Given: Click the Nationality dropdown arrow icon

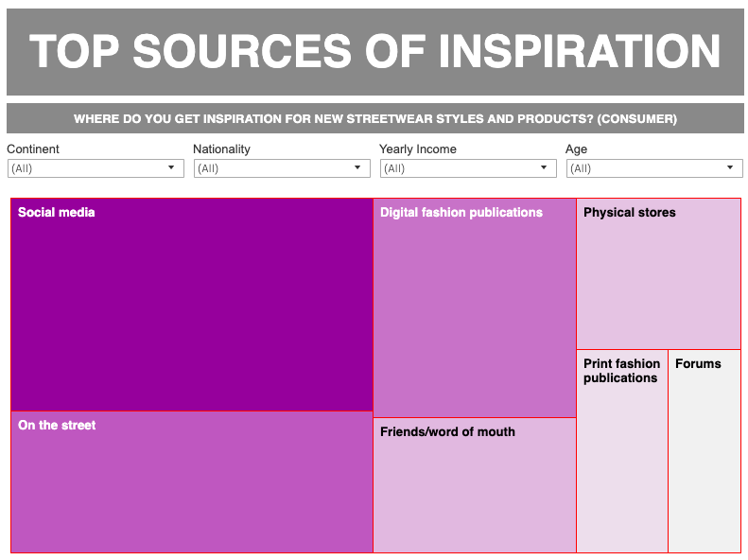Looking at the screenshot, I should click(357, 168).
